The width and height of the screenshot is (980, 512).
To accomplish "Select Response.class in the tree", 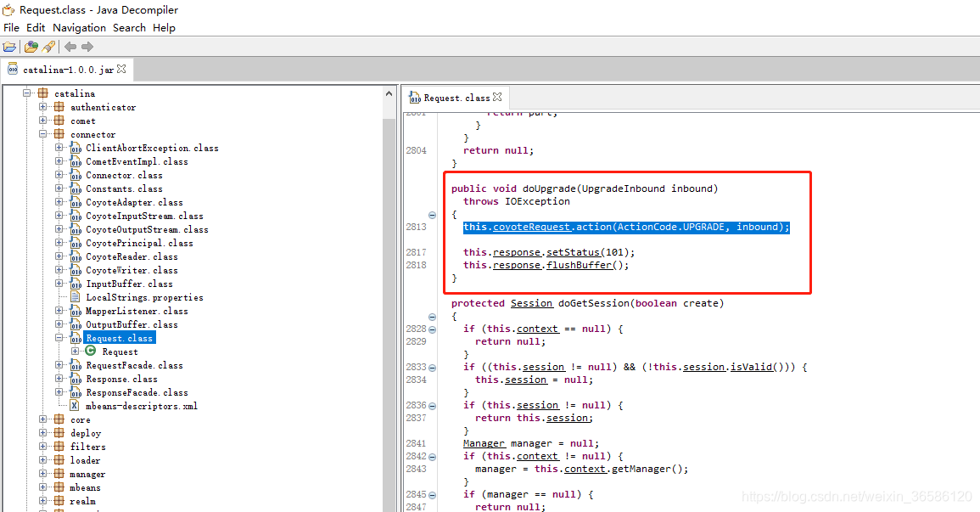I will click(122, 379).
